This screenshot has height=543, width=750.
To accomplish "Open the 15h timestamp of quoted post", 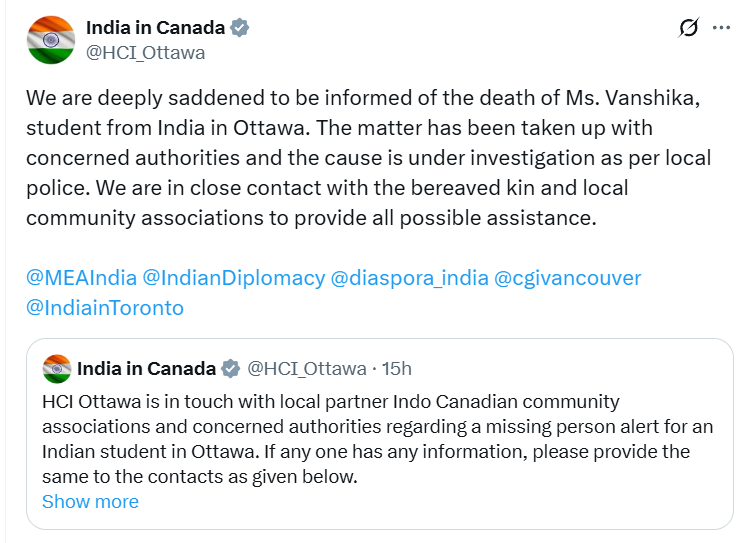I will click(x=396, y=369).
